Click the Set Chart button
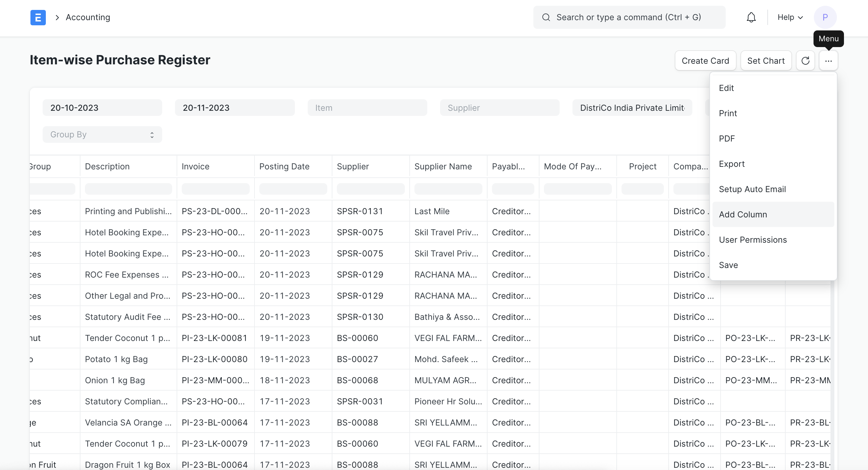The image size is (868, 470). pyautogui.click(x=766, y=61)
